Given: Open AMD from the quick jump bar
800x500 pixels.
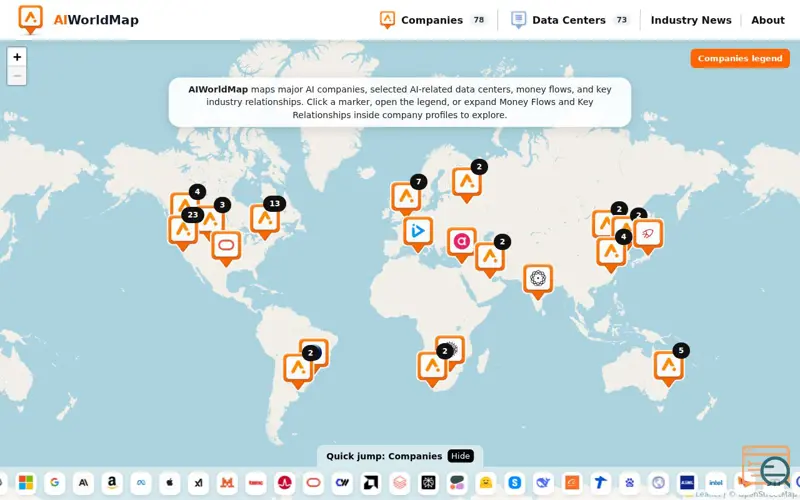Looking at the screenshot, I should point(371,482).
